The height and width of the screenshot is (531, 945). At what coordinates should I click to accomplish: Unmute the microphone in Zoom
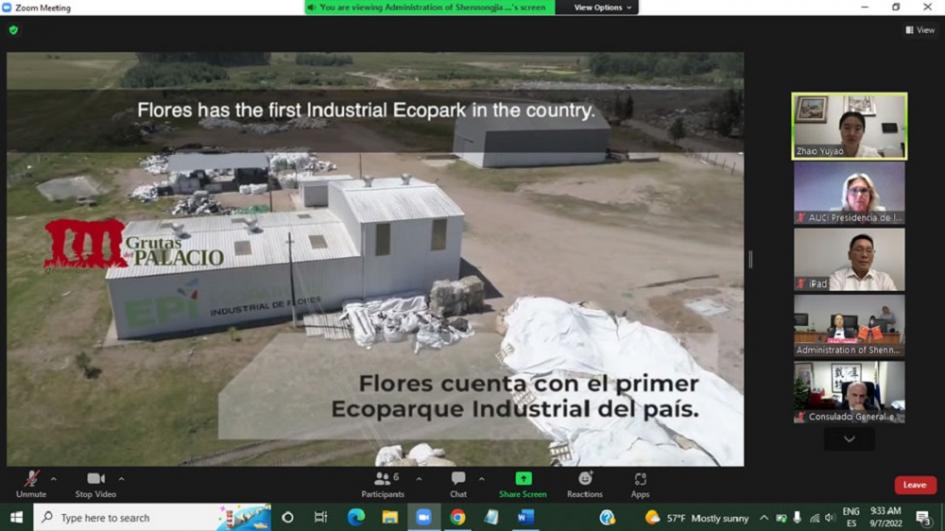click(x=31, y=485)
